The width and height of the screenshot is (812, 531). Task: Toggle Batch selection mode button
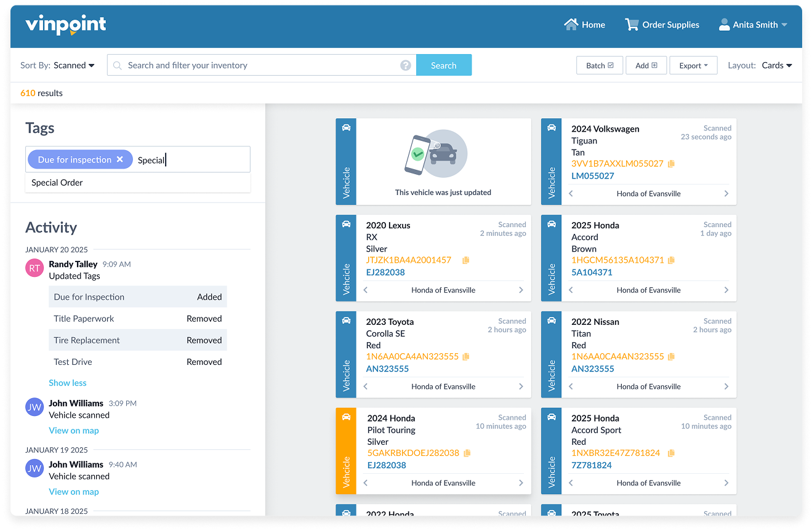(600, 65)
